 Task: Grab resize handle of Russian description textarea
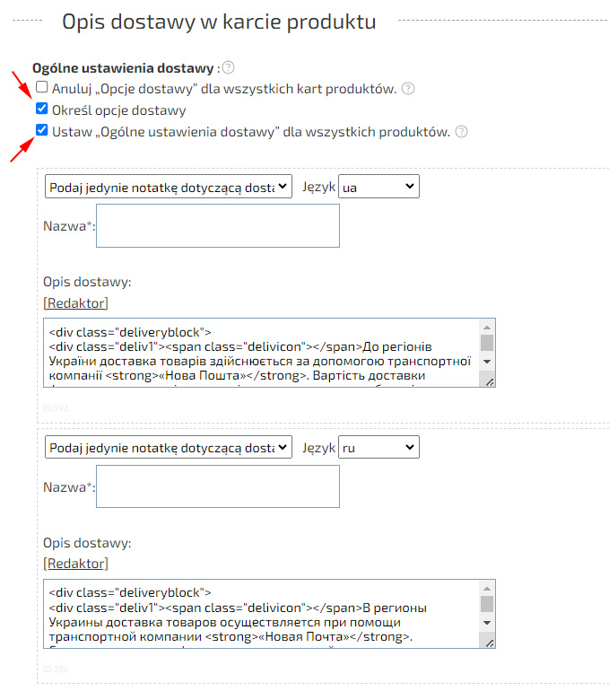(x=490, y=643)
